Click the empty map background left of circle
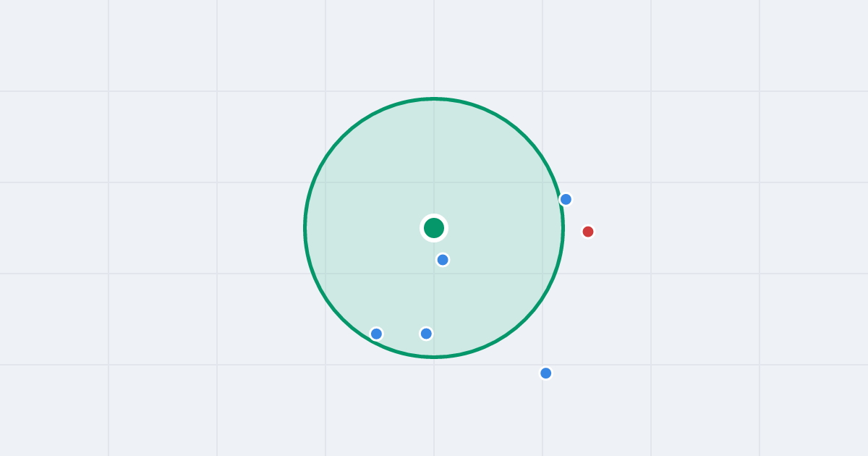The image size is (868, 456). tap(181, 228)
